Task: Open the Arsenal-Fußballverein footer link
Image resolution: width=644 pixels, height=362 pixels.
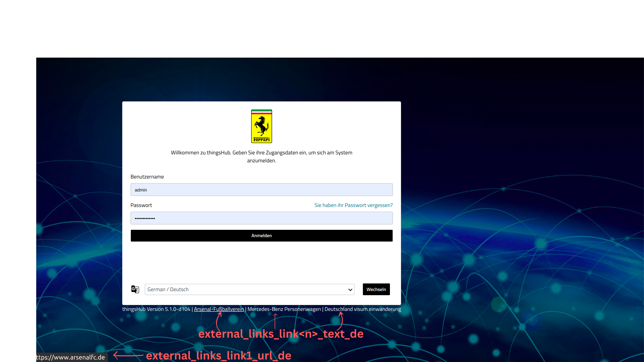Action: (x=219, y=309)
